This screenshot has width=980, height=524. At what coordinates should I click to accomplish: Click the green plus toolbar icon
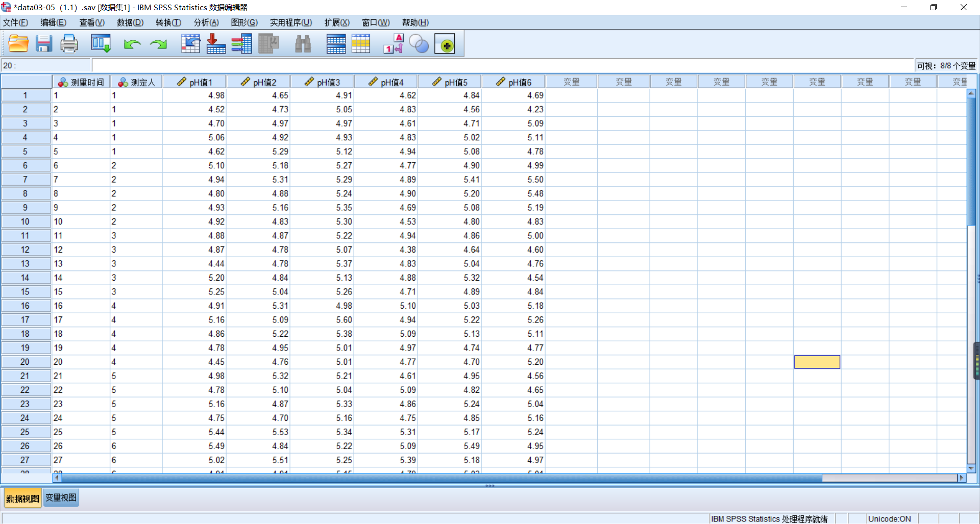(x=445, y=44)
